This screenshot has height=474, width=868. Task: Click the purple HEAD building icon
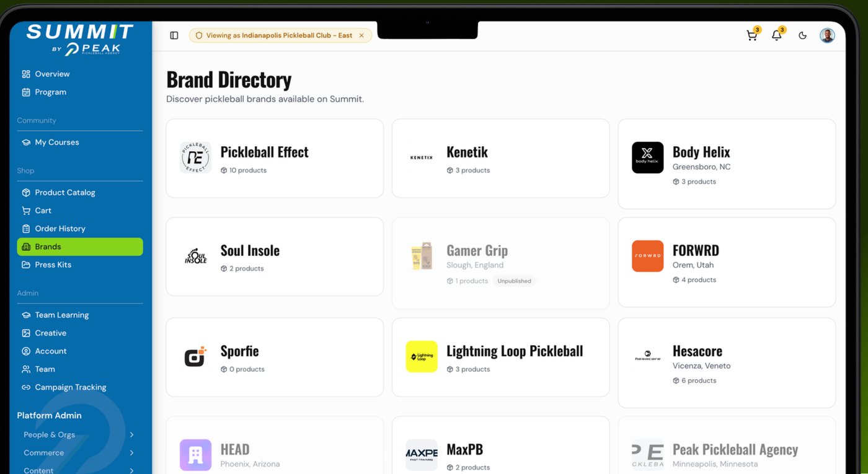(x=195, y=455)
